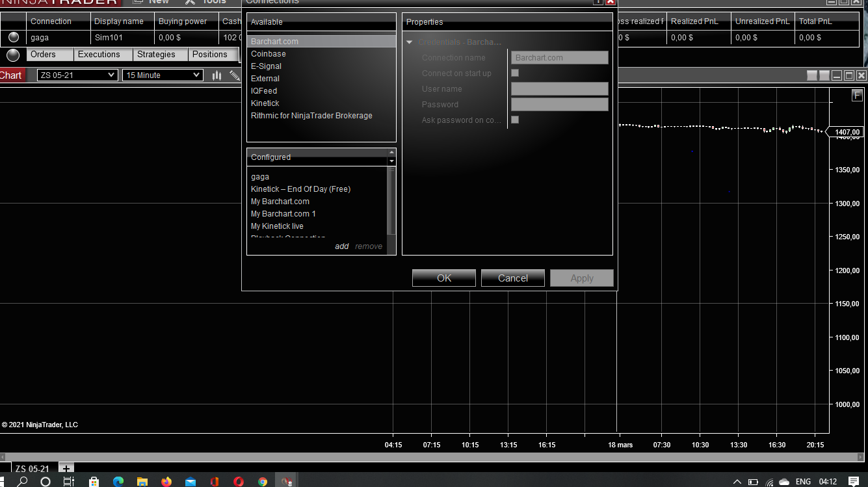Viewport: 868px width, 487px height.
Task: Click the first gray square in chart title bar
Action: click(x=811, y=75)
